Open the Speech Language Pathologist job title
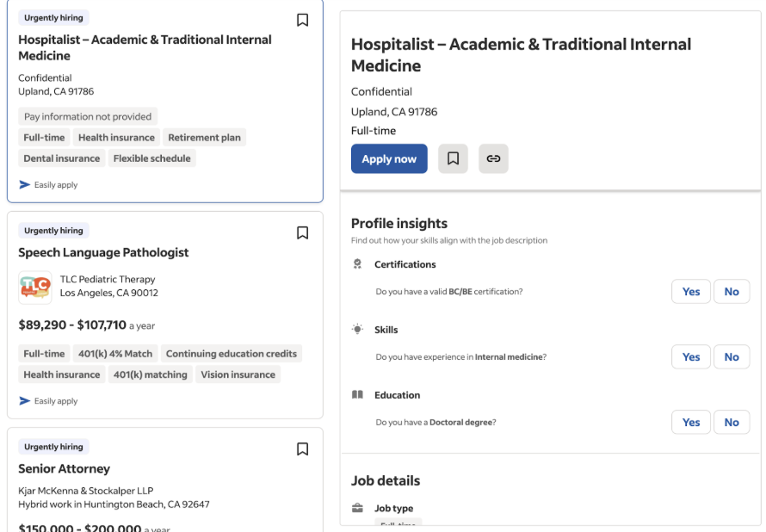Screen dimensions: 766x532 103,252
